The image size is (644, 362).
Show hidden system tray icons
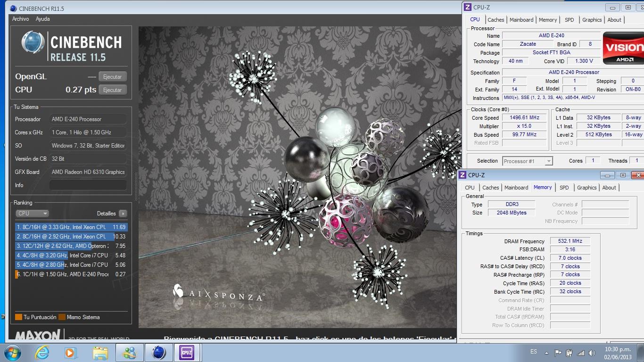point(546,353)
